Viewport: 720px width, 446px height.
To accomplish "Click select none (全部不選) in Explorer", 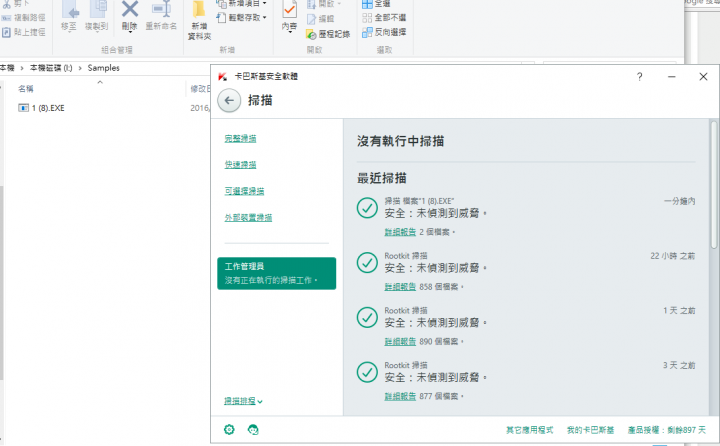I will [384, 17].
